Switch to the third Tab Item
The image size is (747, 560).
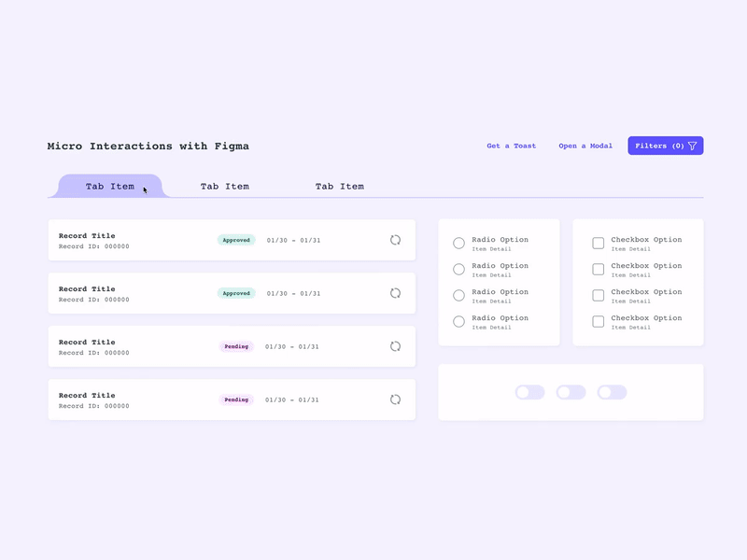pyautogui.click(x=339, y=186)
